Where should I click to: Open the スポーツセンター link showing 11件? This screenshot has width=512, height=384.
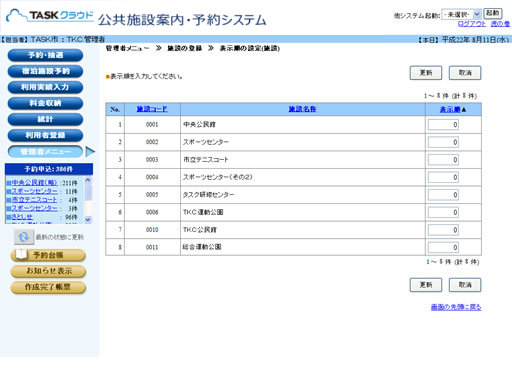click(x=35, y=191)
